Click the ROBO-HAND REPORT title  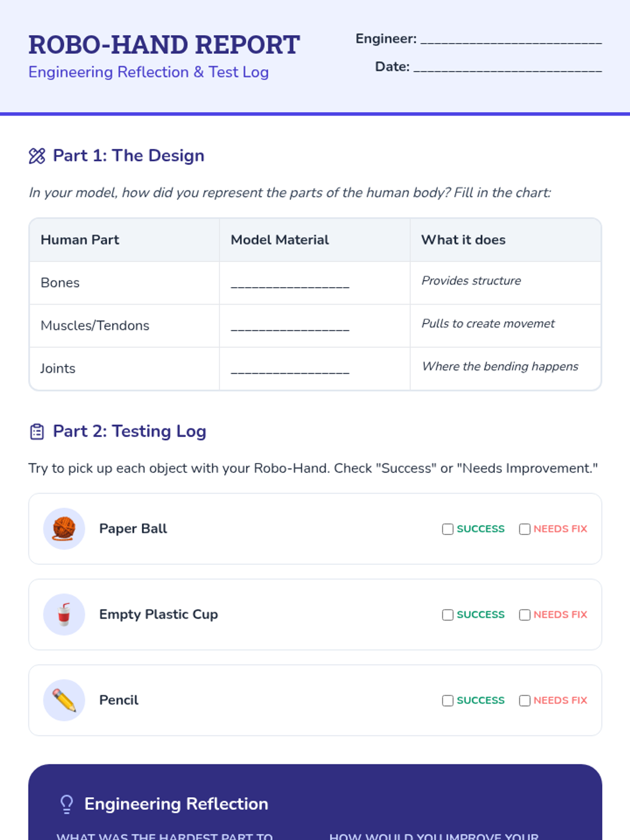[x=164, y=45]
